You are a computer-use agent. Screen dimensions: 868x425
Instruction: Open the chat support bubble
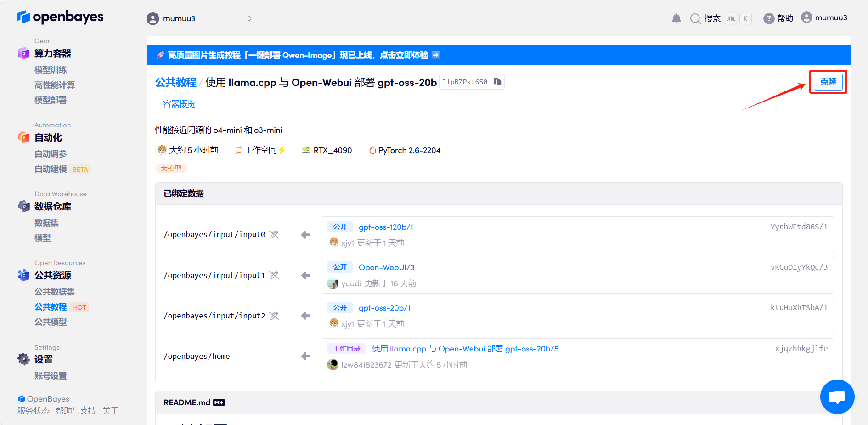pos(837,397)
